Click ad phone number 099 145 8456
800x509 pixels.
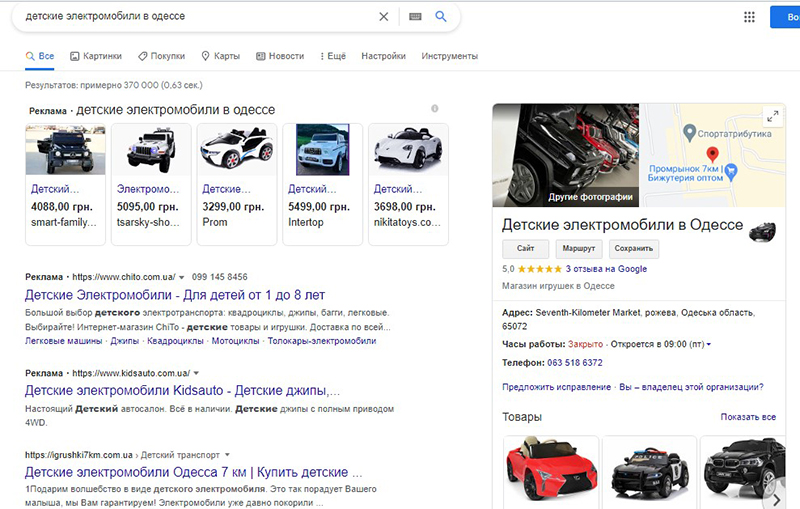pos(219,277)
